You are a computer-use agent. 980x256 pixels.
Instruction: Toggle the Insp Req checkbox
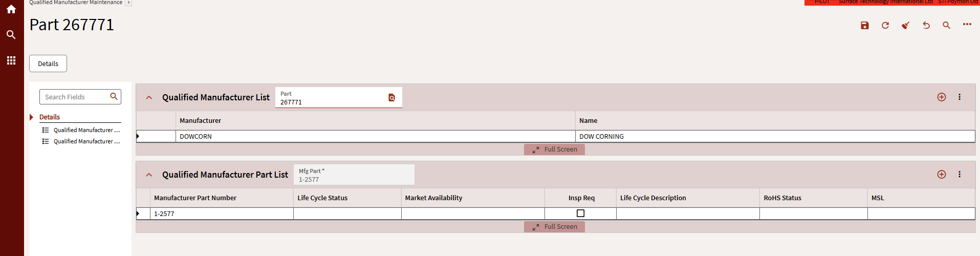tap(580, 214)
